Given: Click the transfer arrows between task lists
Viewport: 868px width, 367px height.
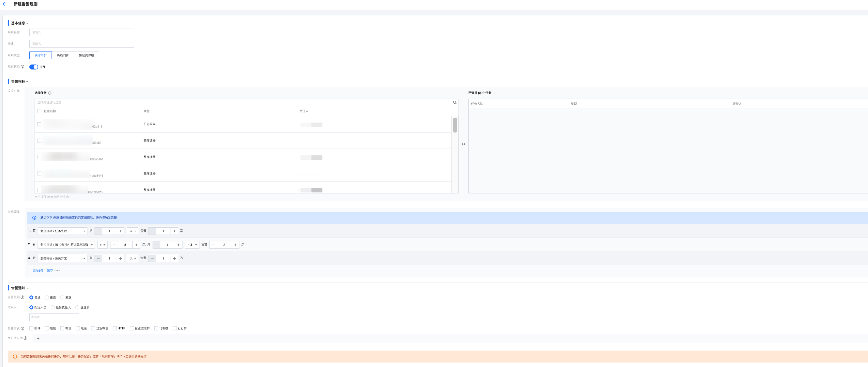Looking at the screenshot, I should click(x=463, y=144).
